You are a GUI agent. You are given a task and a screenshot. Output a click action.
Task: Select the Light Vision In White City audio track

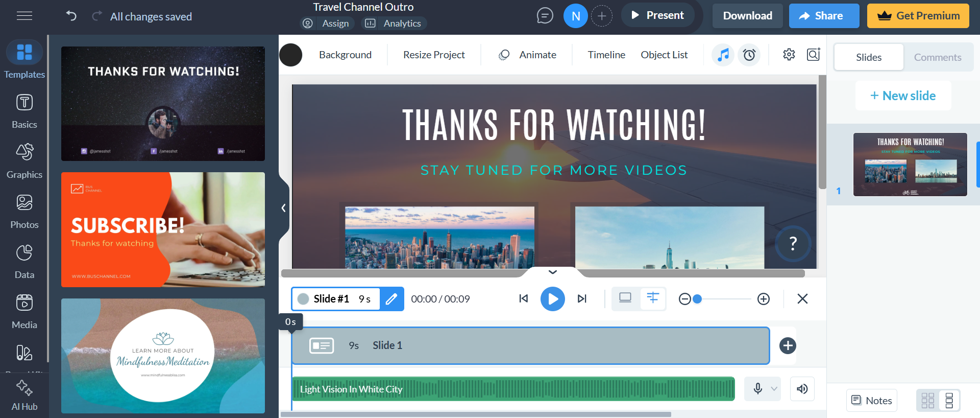(513, 389)
